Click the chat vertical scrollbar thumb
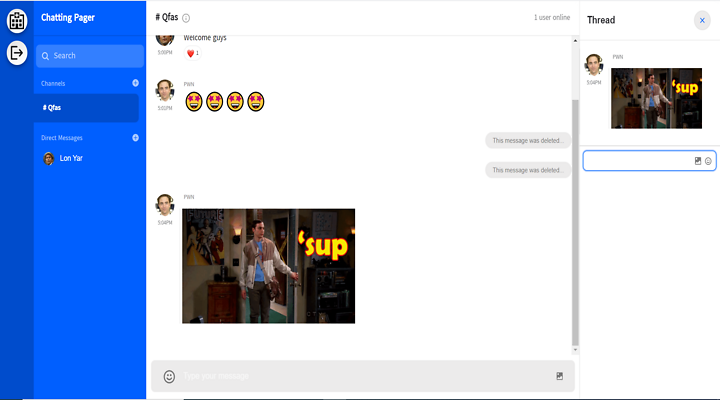720x400 pixels. [x=575, y=223]
